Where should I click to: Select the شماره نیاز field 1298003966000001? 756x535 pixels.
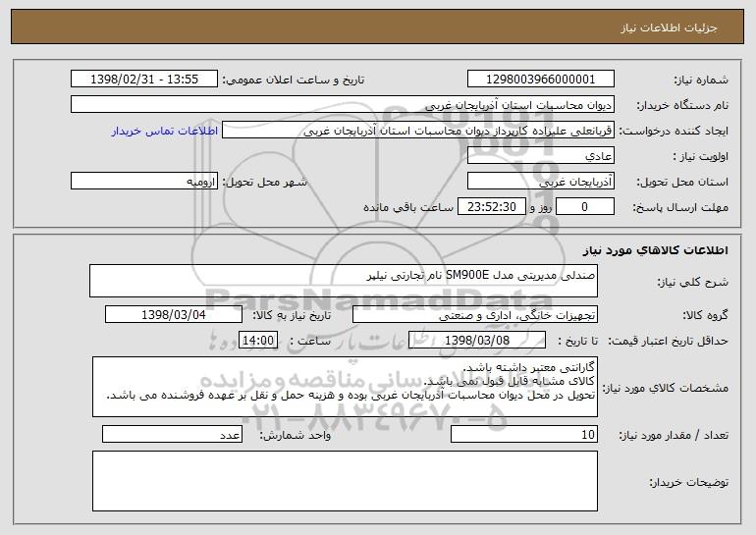click(540, 79)
